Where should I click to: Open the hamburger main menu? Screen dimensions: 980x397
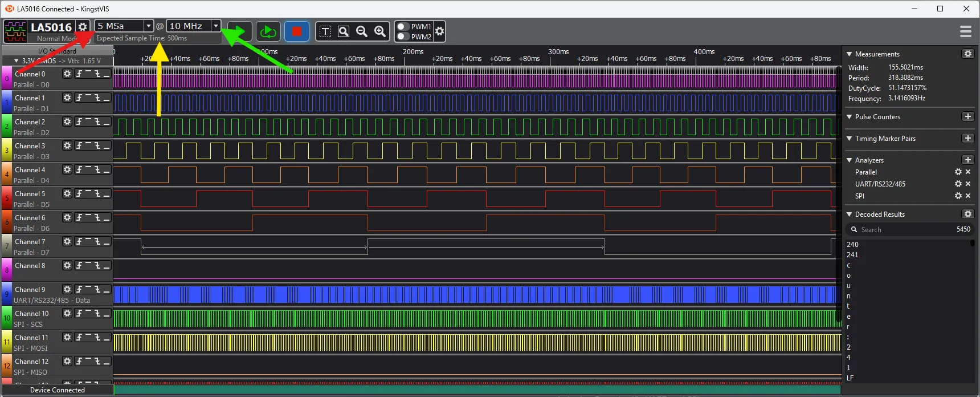[x=965, y=31]
